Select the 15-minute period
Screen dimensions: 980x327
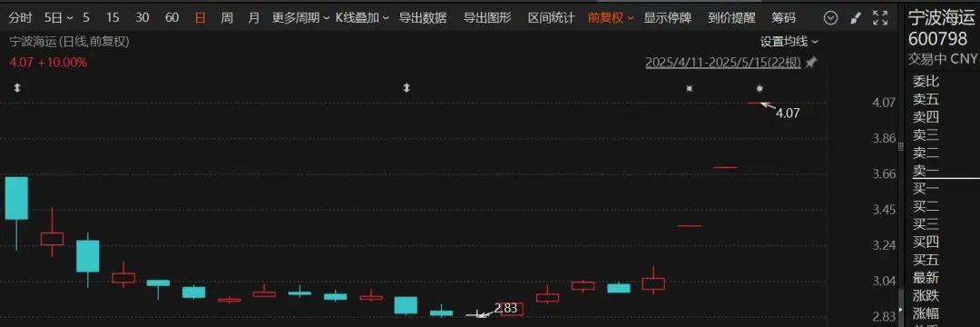click(113, 18)
